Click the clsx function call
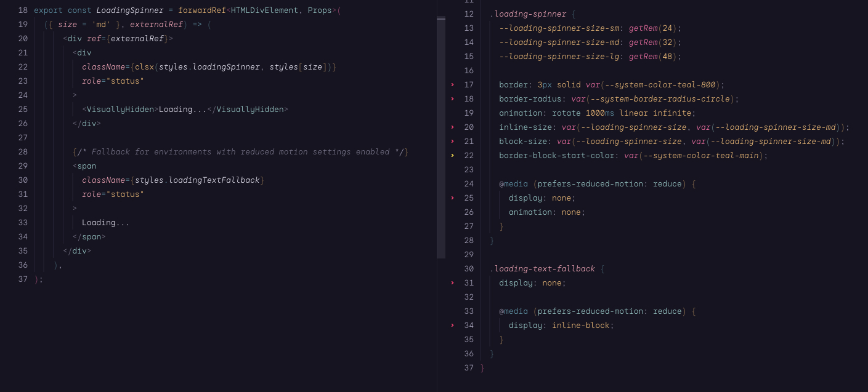This screenshot has height=392, width=868. [144, 66]
